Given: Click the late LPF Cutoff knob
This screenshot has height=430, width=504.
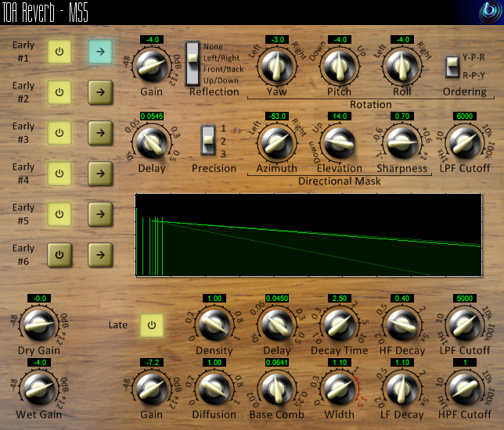Looking at the screenshot, I should [465, 325].
